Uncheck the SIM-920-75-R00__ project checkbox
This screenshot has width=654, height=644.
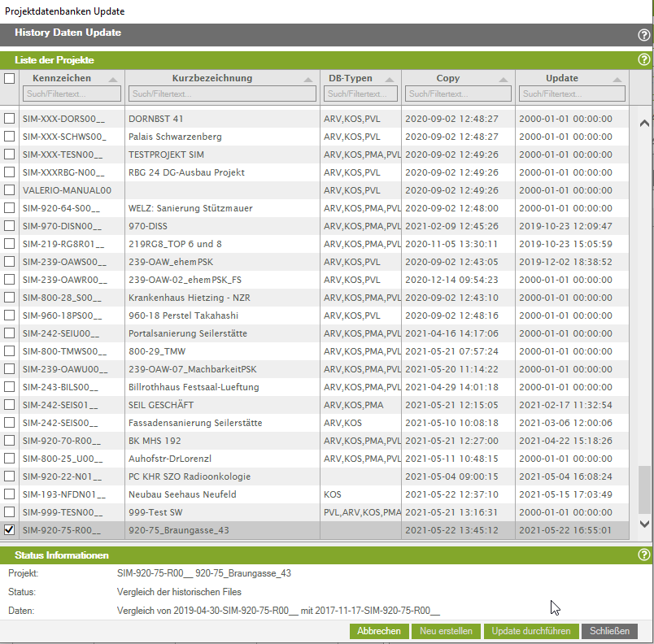tap(9, 530)
